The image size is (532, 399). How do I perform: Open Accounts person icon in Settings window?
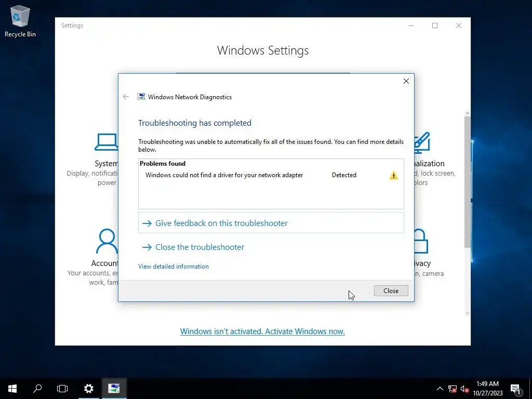click(x=107, y=241)
